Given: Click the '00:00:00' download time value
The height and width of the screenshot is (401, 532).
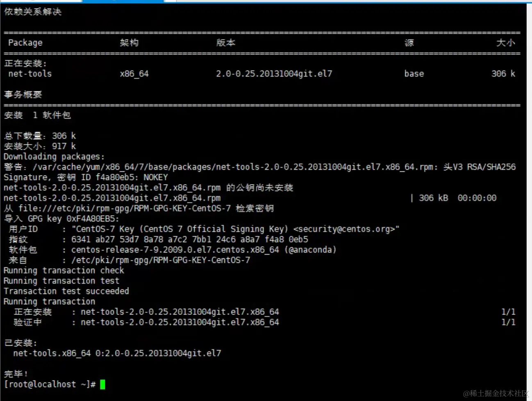Looking at the screenshot, I should coord(477,198).
